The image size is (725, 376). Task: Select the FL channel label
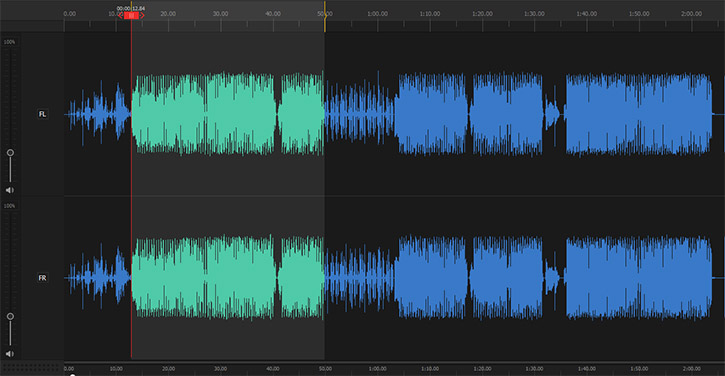42,114
